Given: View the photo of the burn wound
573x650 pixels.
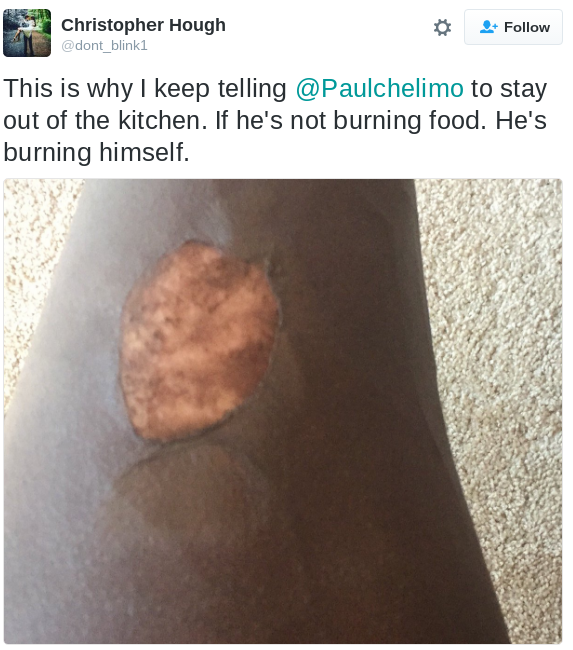Looking at the screenshot, I should click(x=283, y=411).
